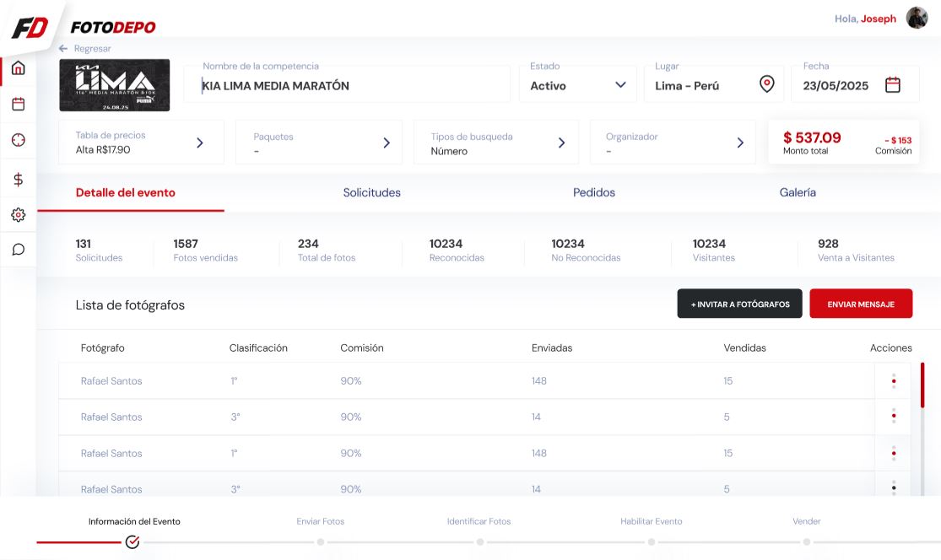Viewport: 941px width, 560px height.
Task: Switch to the Galería tab
Action: pos(797,192)
